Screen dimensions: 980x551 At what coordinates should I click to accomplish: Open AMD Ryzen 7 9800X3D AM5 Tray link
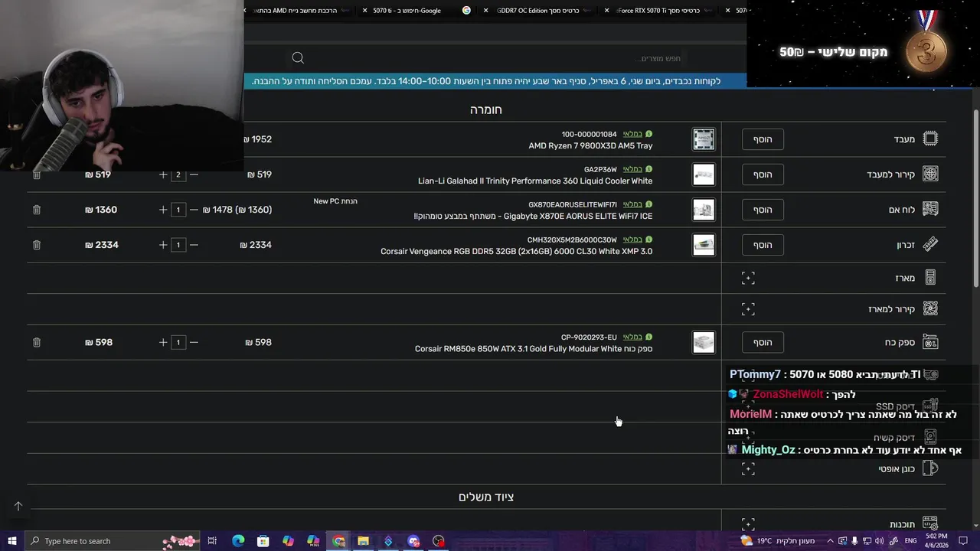[x=590, y=145]
